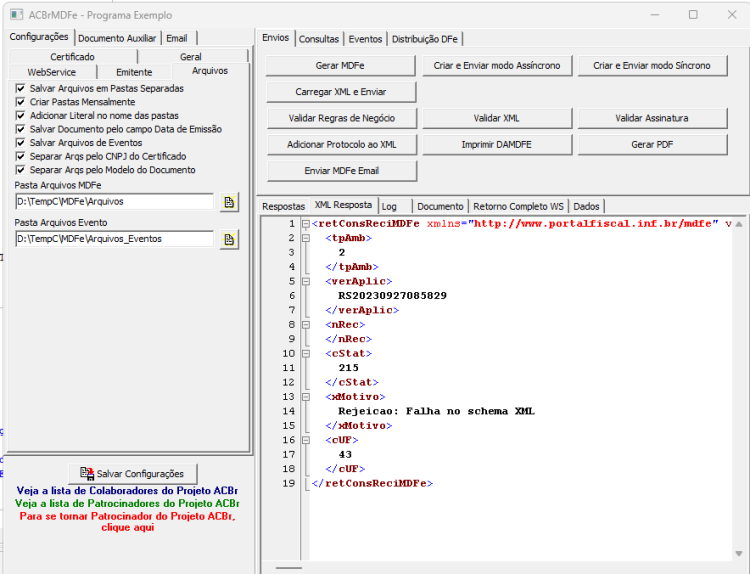Collapse the xMotivo XML node
This screenshot has width=750, height=574.
coord(306,397)
